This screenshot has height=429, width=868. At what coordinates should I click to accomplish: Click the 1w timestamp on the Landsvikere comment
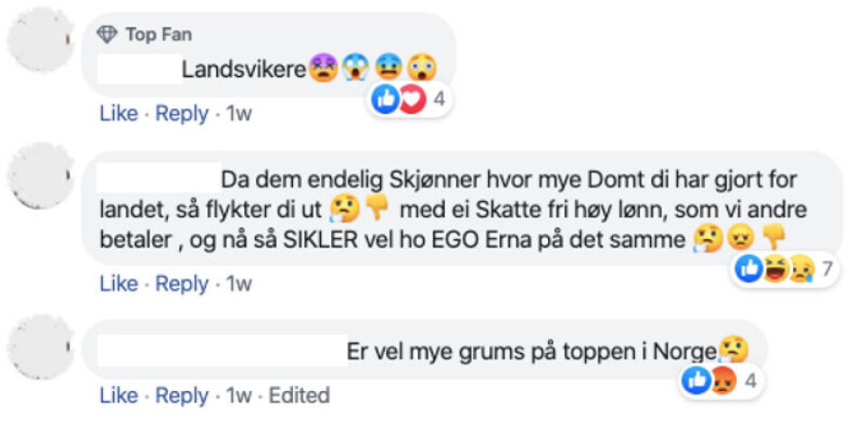[x=239, y=114]
